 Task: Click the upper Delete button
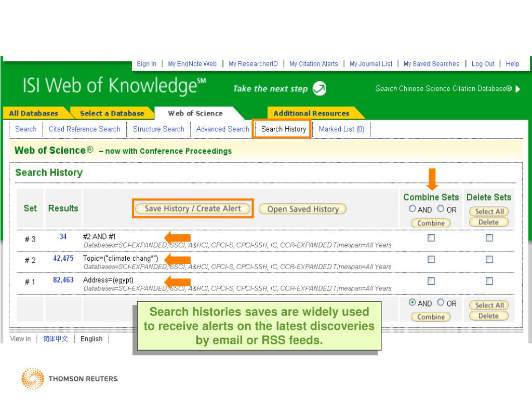[489, 222]
